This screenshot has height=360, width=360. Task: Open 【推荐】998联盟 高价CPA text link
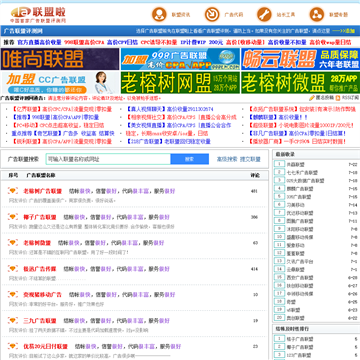pos(55,117)
